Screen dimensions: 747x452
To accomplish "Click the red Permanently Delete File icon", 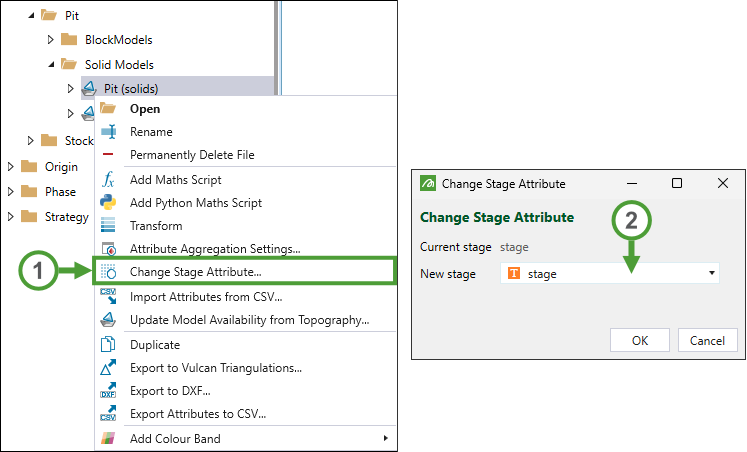I will coord(109,155).
